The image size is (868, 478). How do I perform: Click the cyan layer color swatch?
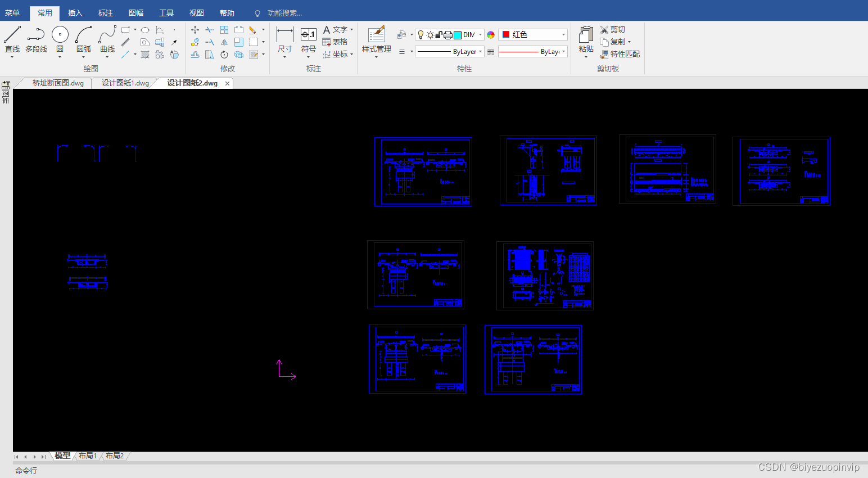pos(458,35)
